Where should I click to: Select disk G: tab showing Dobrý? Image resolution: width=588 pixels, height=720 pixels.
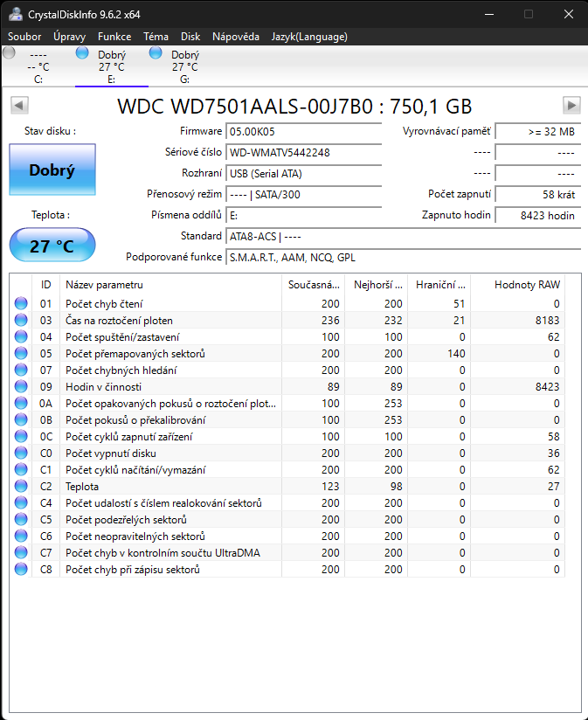[185, 66]
